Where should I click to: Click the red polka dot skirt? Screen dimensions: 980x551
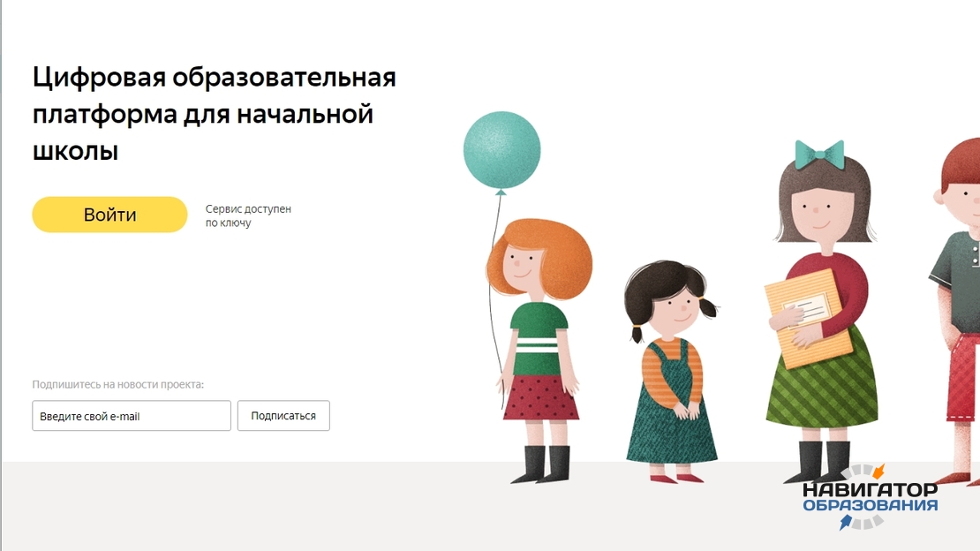[541, 397]
